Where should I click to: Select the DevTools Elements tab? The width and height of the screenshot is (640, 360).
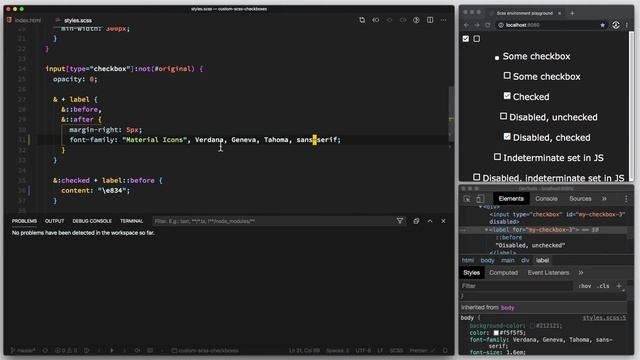[x=511, y=199]
